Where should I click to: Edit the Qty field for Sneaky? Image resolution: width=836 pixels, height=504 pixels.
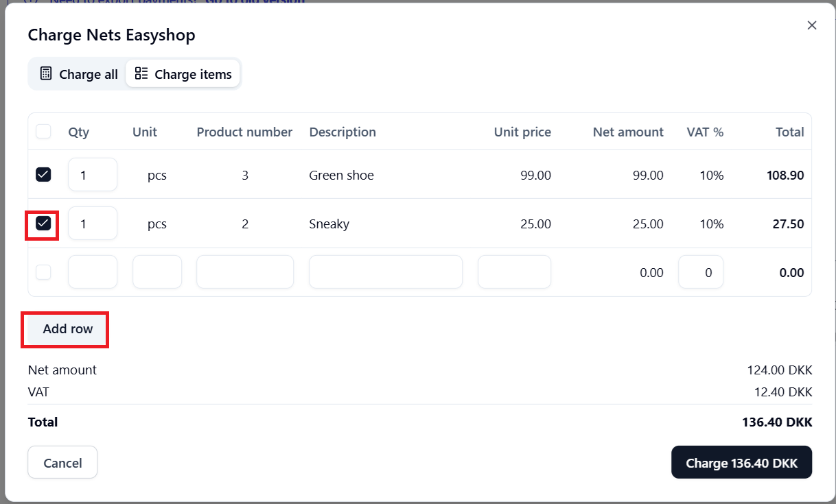point(93,224)
